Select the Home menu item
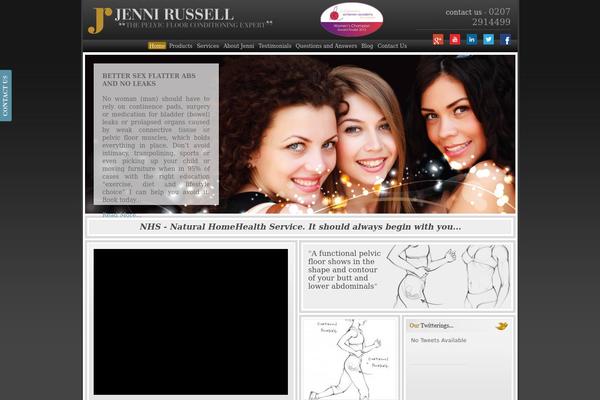600x400 pixels. (x=157, y=46)
